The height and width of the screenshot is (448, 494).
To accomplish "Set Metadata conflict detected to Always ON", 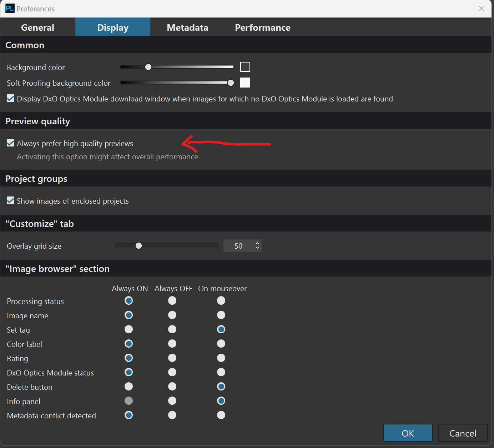I will tap(129, 415).
